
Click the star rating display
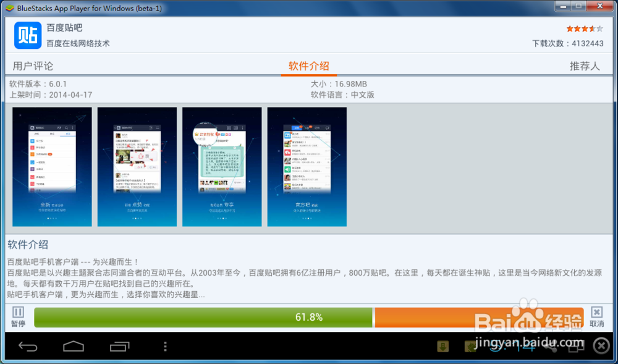(585, 28)
